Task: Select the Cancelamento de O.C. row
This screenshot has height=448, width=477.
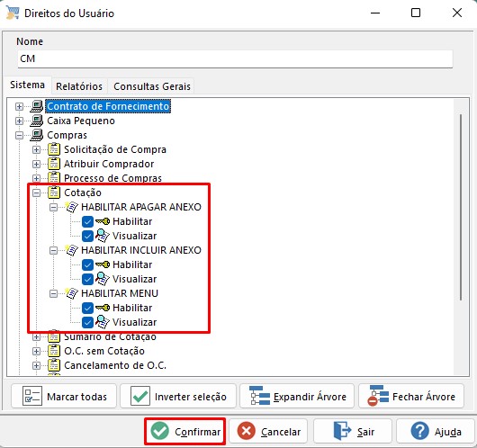Action: 115,365
